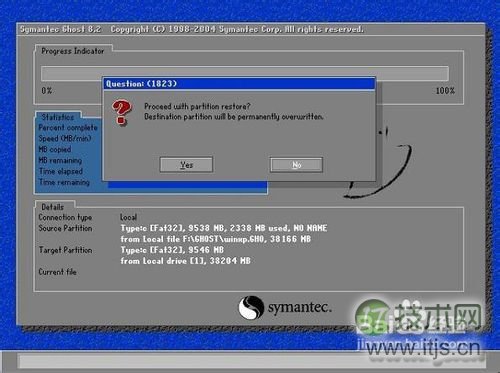Click the red question mark icon
The image size is (500, 373).
coord(121,112)
